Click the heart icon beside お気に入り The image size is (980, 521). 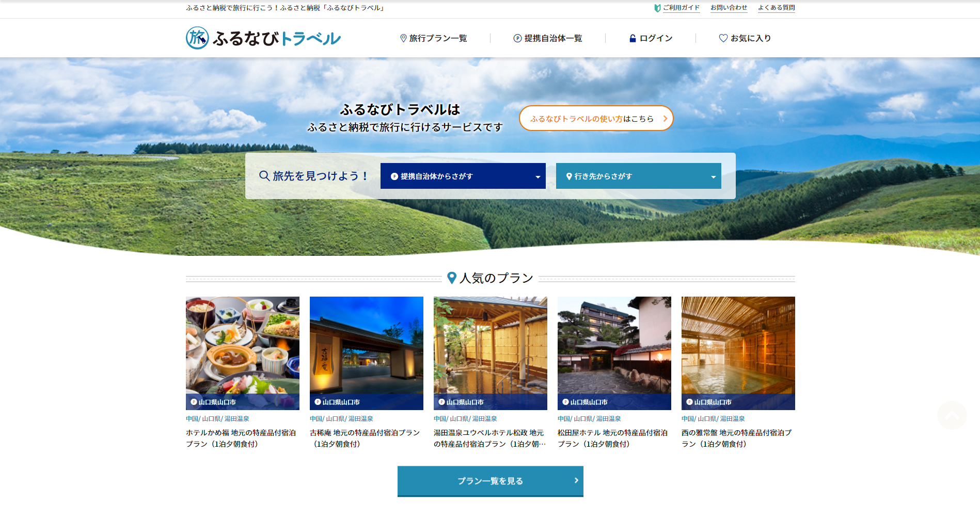[x=723, y=38]
